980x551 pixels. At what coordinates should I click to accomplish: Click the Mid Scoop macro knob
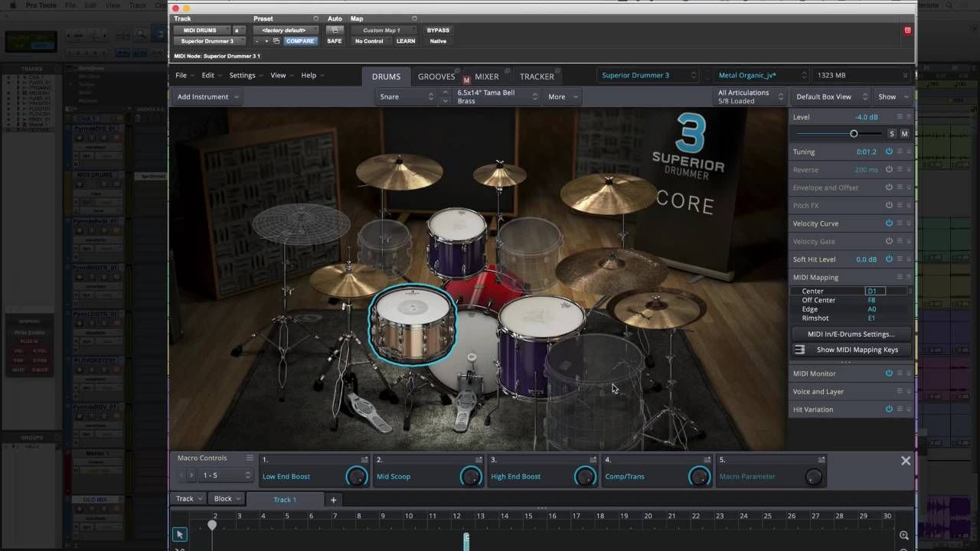pyautogui.click(x=471, y=477)
